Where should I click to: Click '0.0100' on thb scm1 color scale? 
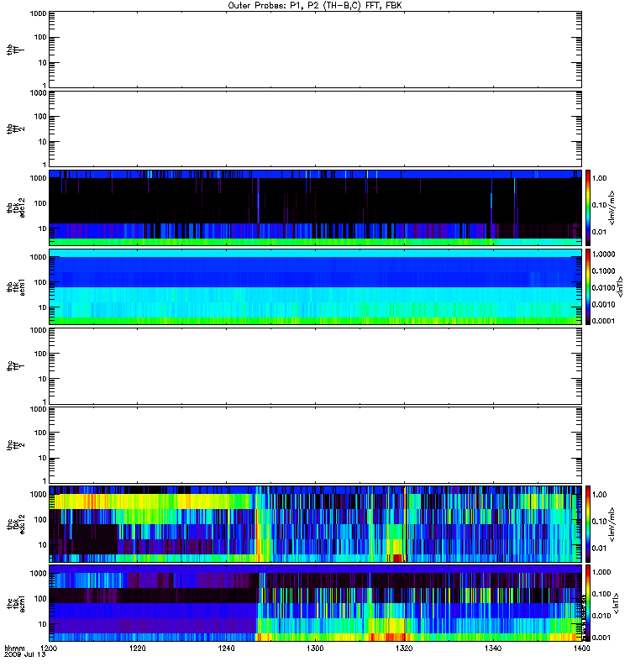[x=603, y=287]
